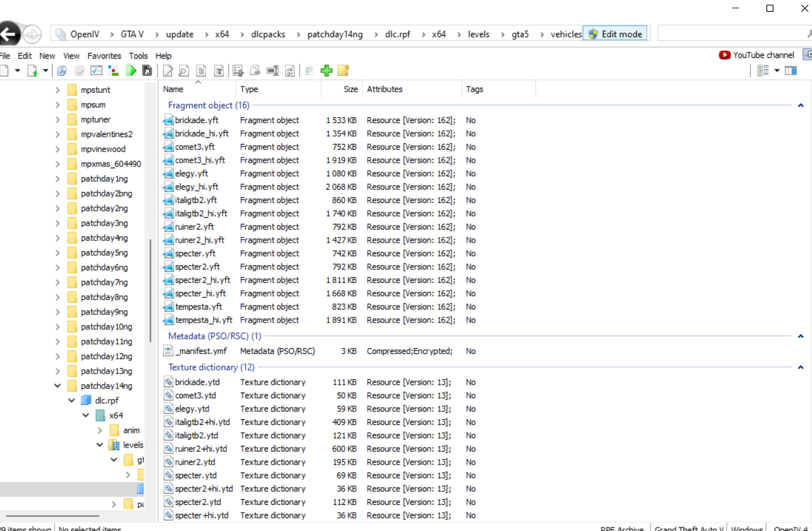Click the green plus add icon
Image resolution: width=812 pixels, height=531 pixels.
pos(326,71)
